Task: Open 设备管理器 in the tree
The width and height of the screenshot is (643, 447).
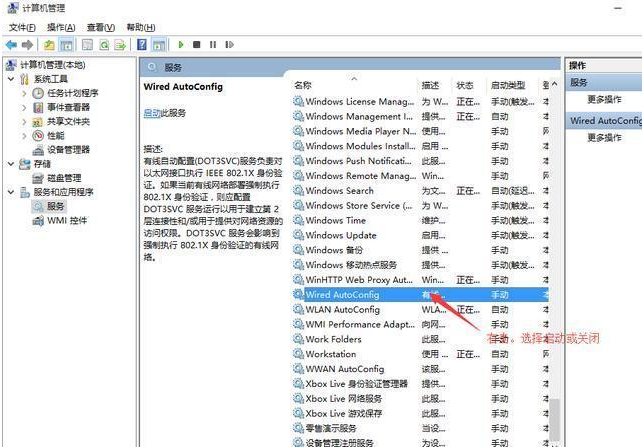Action: click(68, 150)
